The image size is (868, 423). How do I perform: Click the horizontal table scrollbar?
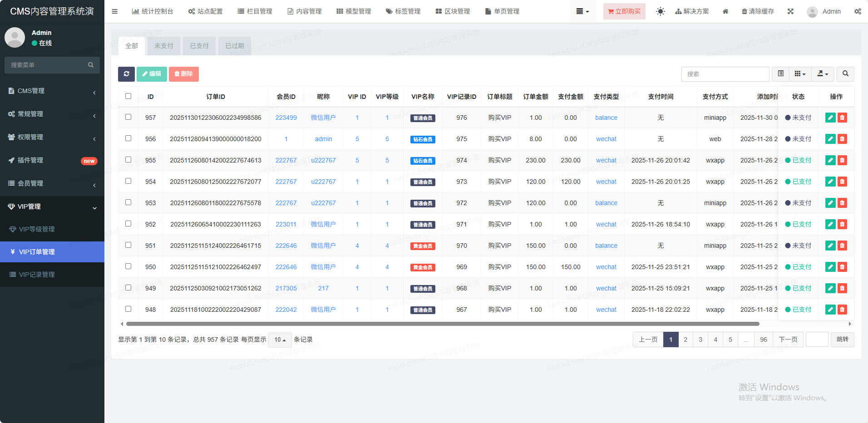(443, 324)
